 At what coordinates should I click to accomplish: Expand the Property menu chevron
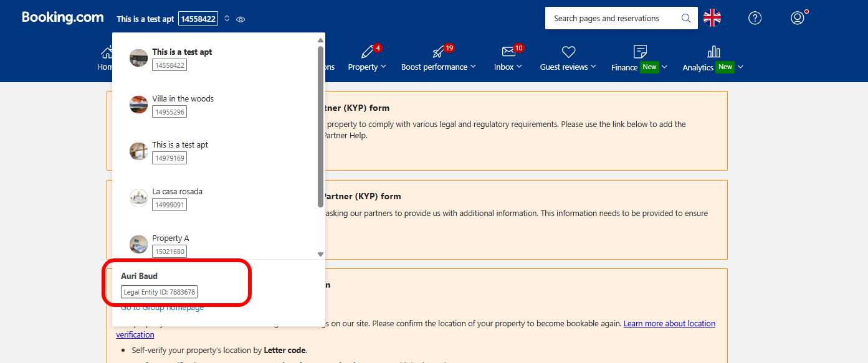tap(383, 67)
